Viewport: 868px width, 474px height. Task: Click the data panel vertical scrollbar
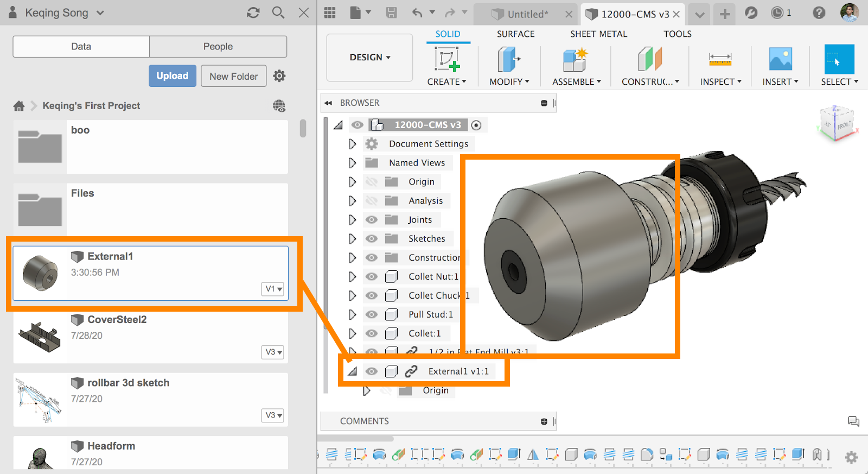coord(303,129)
